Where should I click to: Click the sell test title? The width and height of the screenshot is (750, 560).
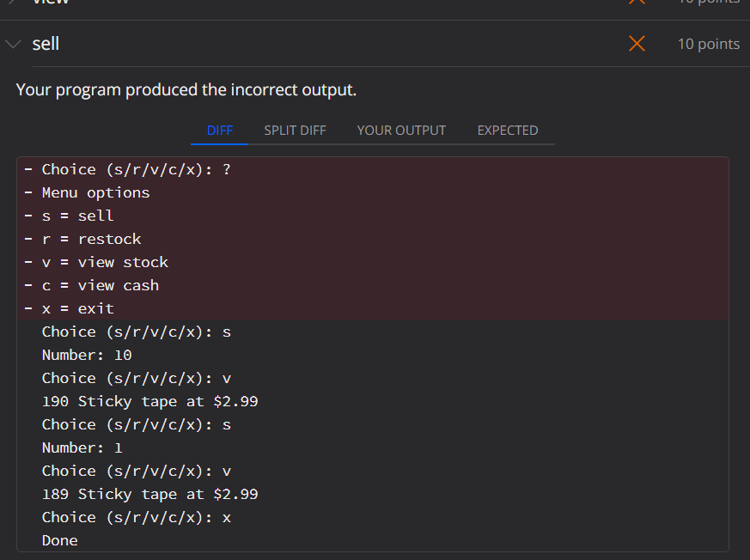(46, 44)
